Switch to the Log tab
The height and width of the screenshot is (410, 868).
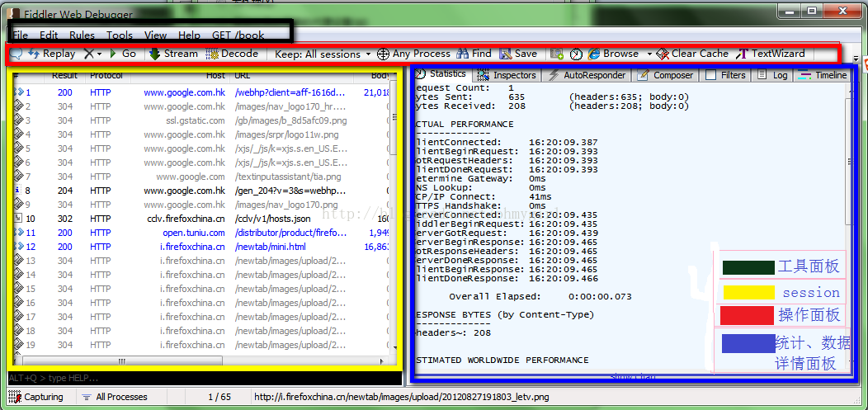773,75
